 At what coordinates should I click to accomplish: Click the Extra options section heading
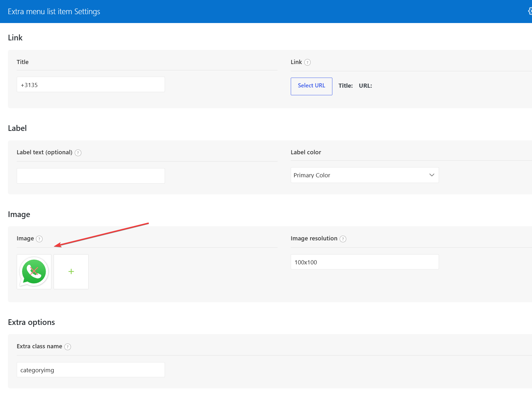click(32, 322)
